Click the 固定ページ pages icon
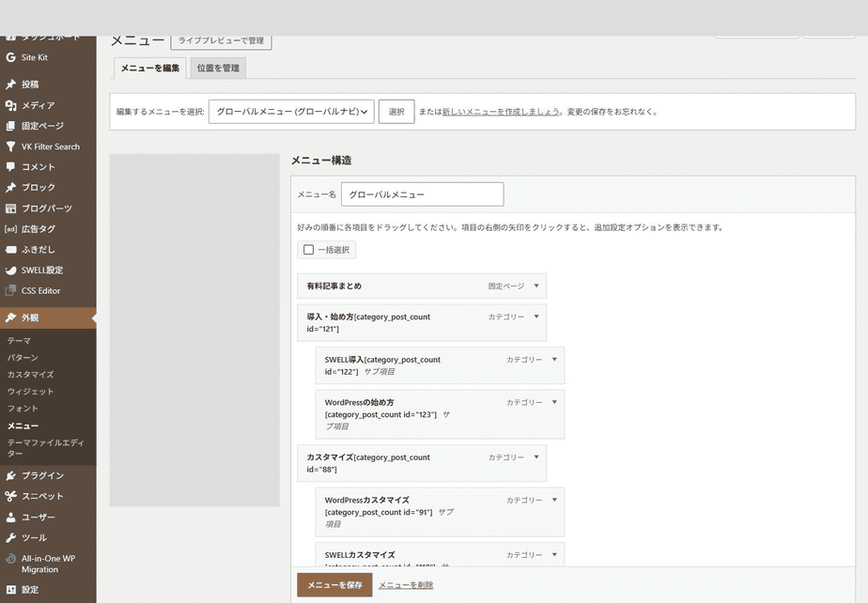 10,126
